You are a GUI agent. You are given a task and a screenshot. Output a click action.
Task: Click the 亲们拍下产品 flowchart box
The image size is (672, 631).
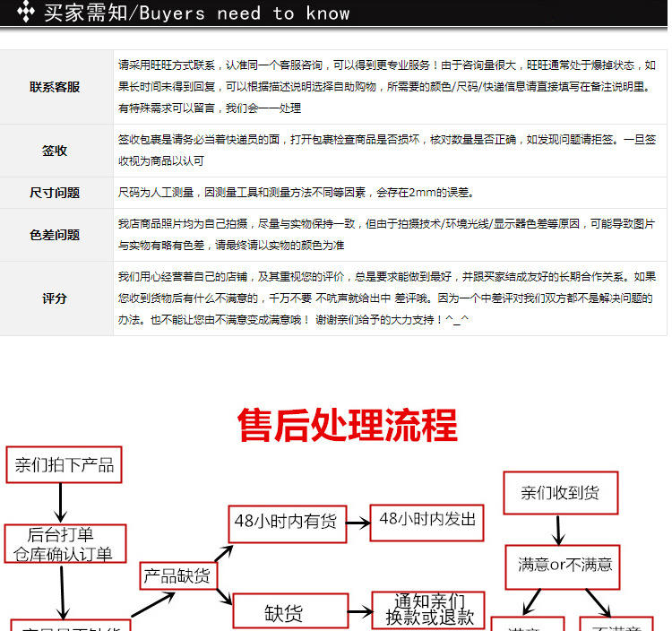64,464
